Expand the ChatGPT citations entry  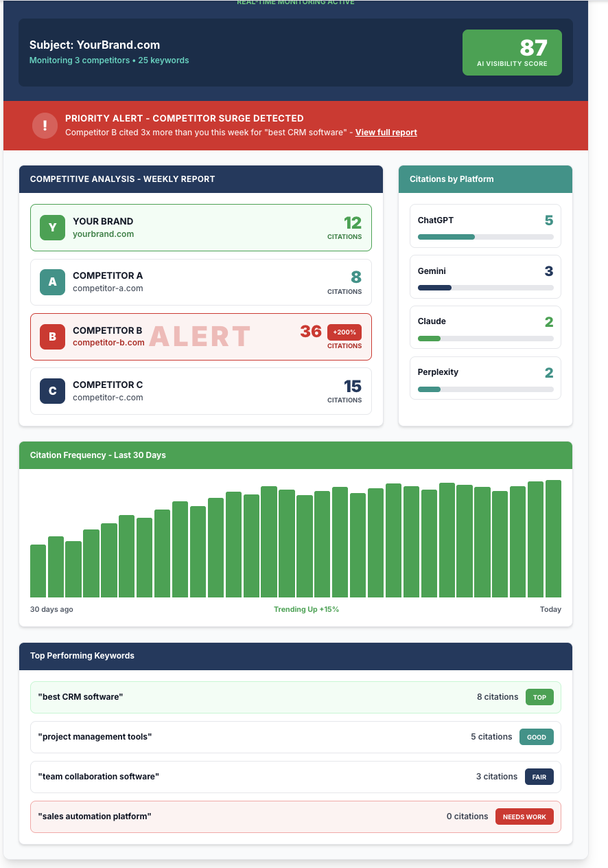coord(485,226)
